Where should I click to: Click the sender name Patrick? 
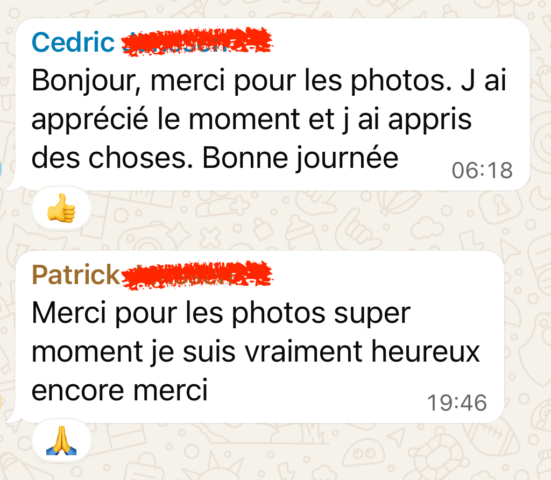(76, 274)
